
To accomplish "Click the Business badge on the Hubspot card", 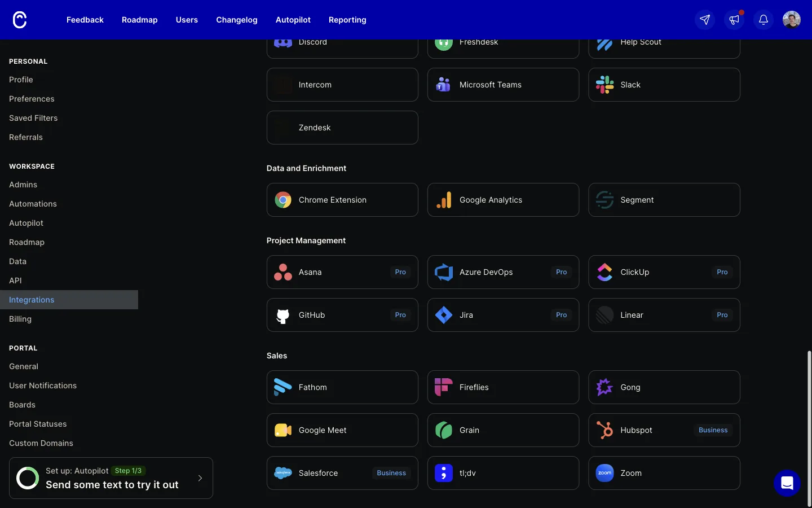I will pos(713,430).
